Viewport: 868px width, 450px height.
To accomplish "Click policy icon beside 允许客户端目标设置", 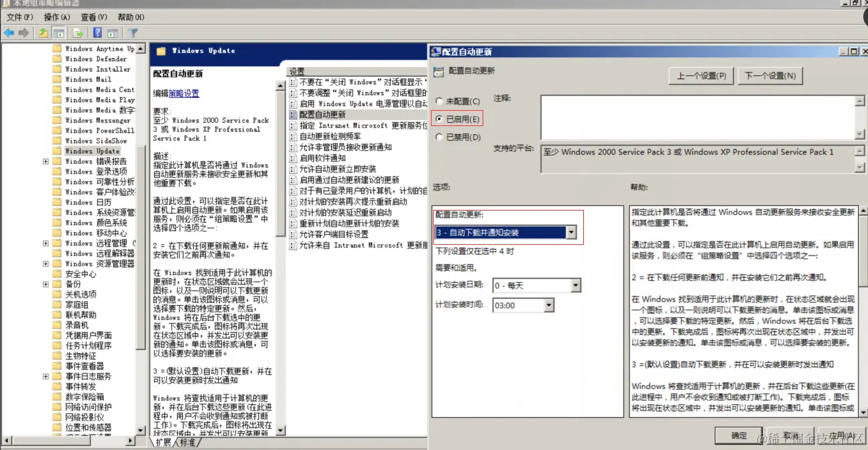I will pos(293,234).
